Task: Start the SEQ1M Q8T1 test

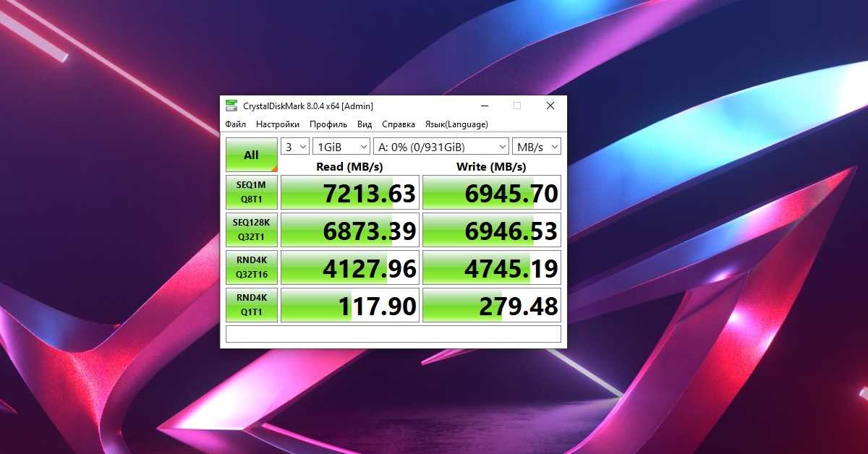Action: coord(252,192)
